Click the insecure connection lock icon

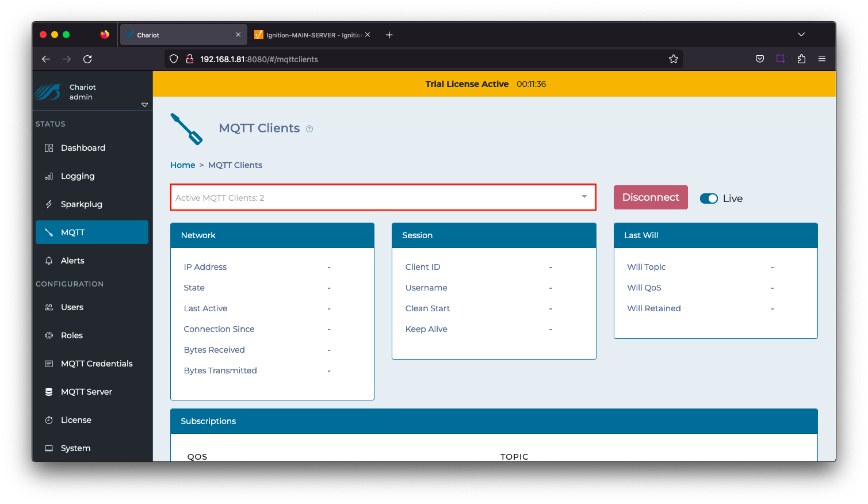189,59
